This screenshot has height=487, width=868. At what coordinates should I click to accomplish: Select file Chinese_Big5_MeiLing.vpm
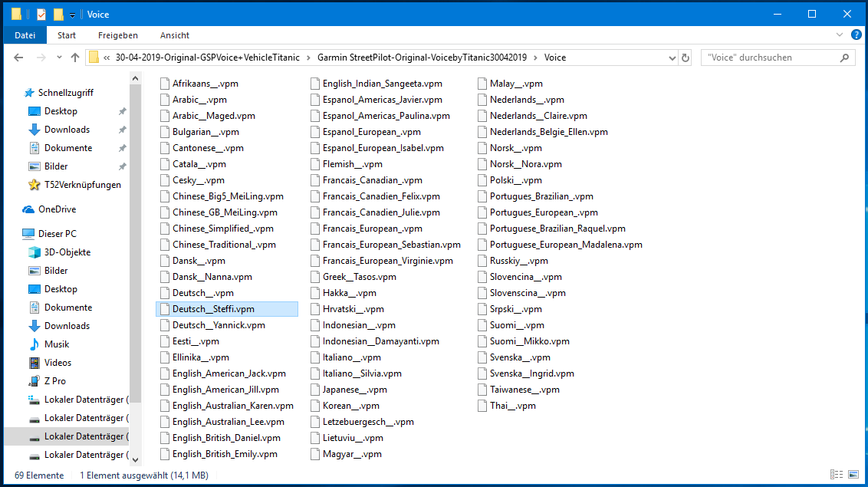pyautogui.click(x=228, y=196)
